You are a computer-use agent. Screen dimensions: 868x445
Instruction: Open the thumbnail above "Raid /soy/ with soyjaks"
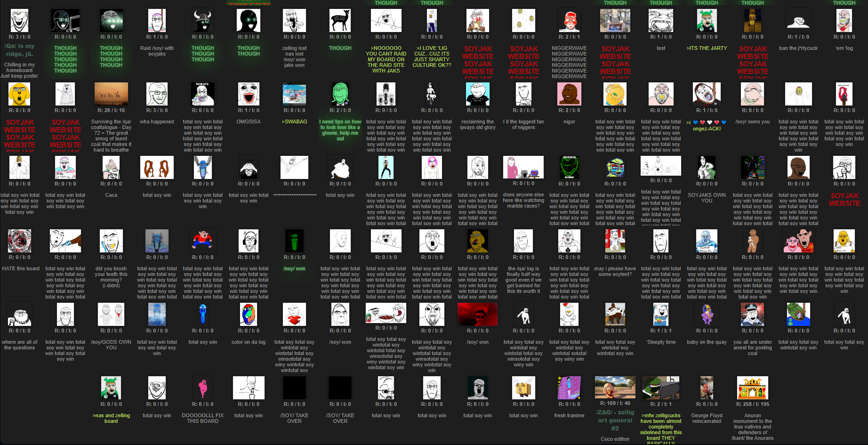(157, 21)
